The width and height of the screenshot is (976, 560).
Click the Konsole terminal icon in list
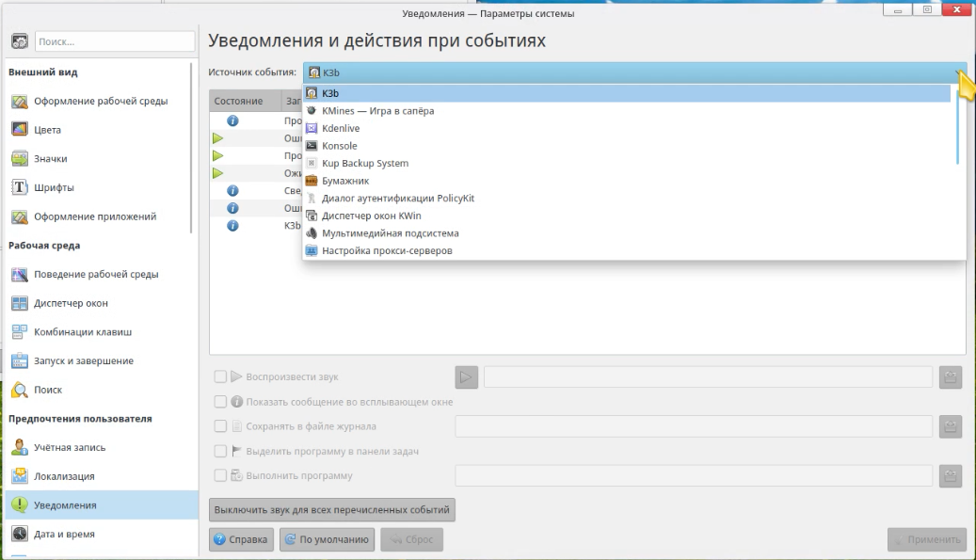point(312,146)
